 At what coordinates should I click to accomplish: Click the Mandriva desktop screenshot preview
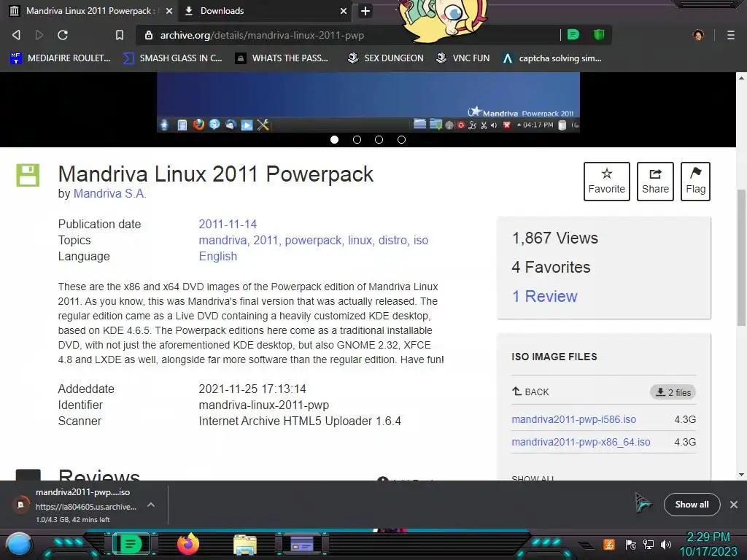click(x=368, y=102)
